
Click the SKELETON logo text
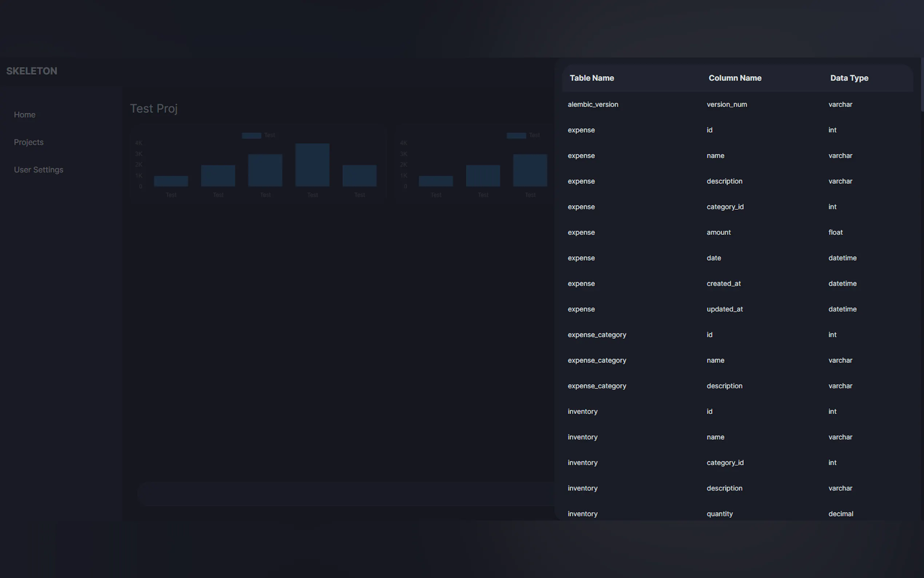[x=32, y=71]
